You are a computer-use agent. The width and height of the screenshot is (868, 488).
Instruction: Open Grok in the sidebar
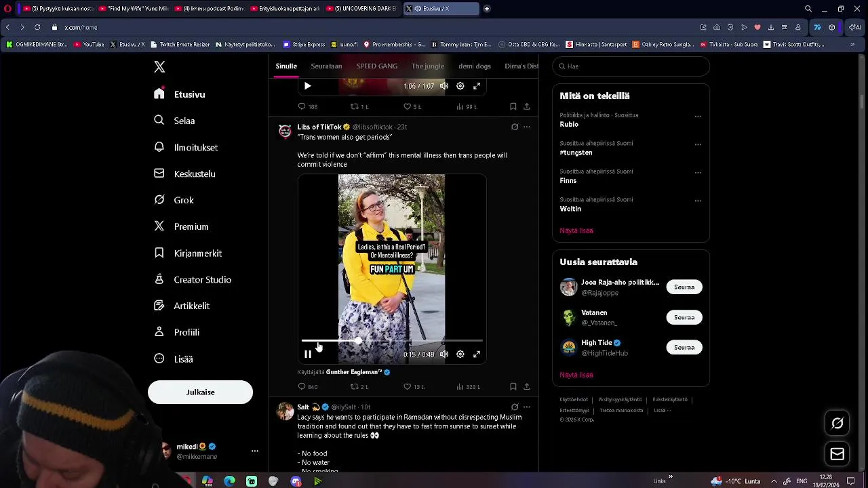pyautogui.click(x=174, y=200)
